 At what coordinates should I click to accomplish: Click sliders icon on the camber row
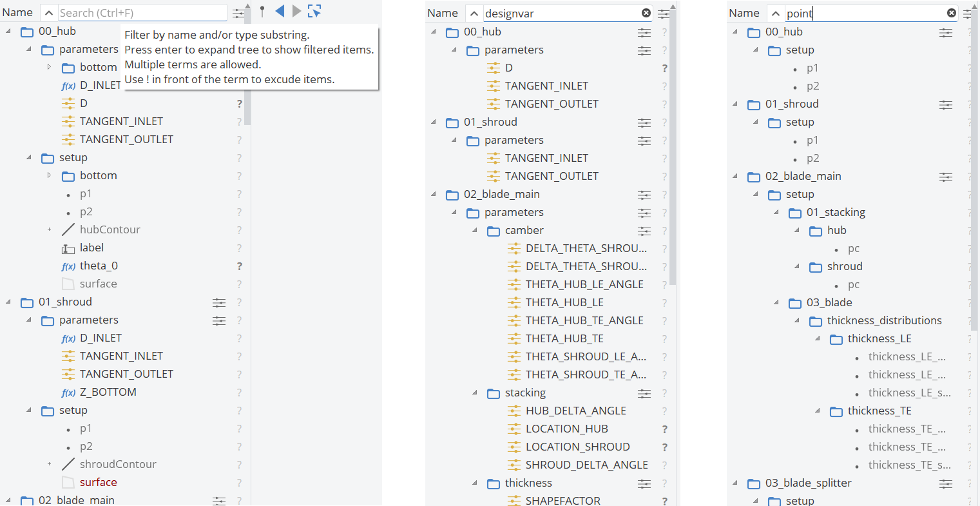tap(644, 231)
